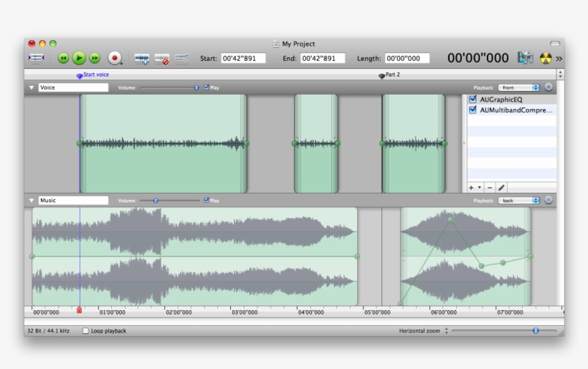Edit effect with the pencil icon

[501, 188]
